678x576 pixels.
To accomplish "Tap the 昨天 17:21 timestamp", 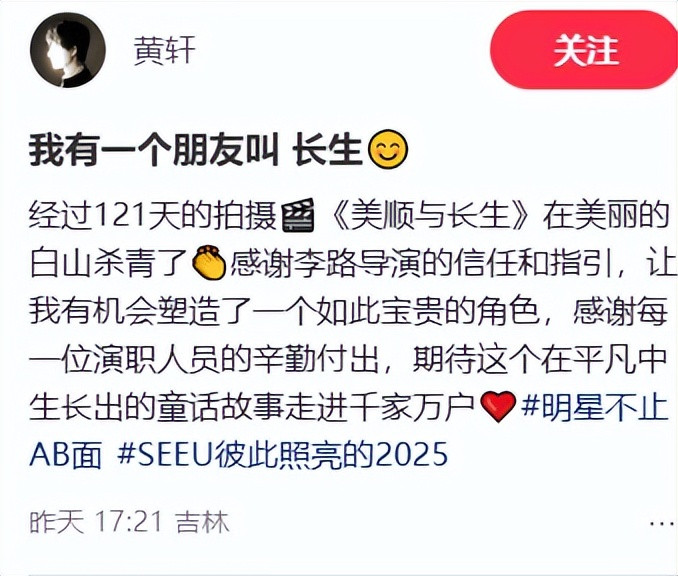I will point(96,522).
